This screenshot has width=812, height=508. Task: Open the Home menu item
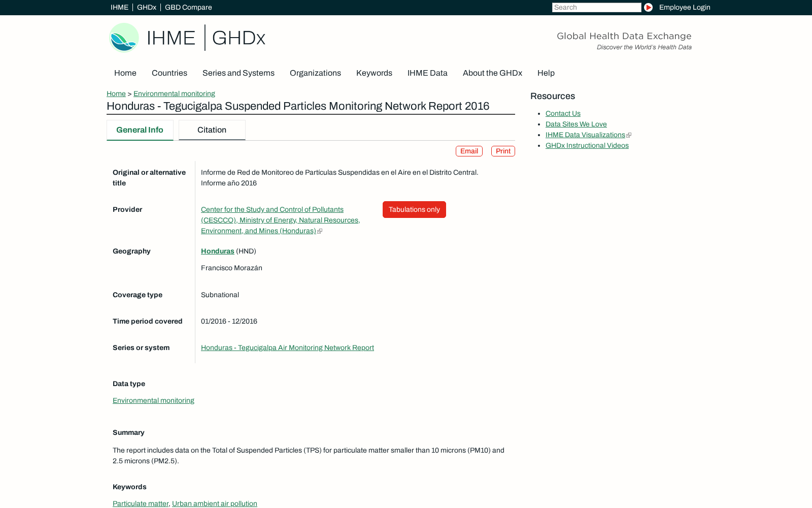(125, 73)
